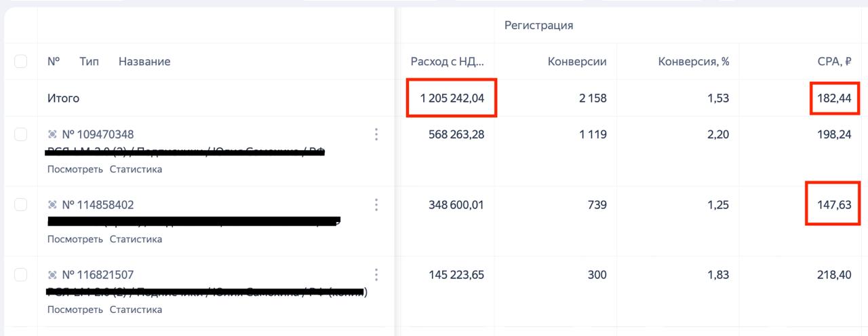This screenshot has width=868, height=336.
Task: Open "Статистика" link under campaign 116821507
Action: (136, 310)
